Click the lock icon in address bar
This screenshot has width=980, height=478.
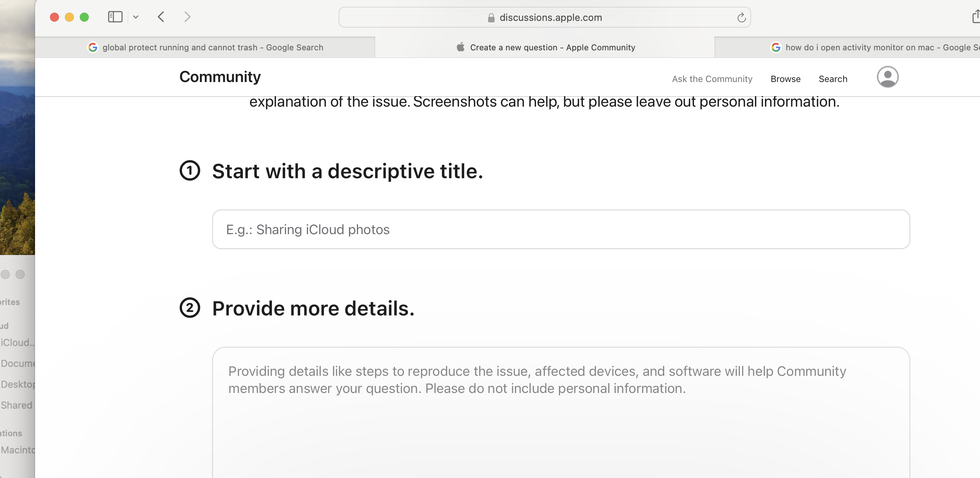coord(491,18)
